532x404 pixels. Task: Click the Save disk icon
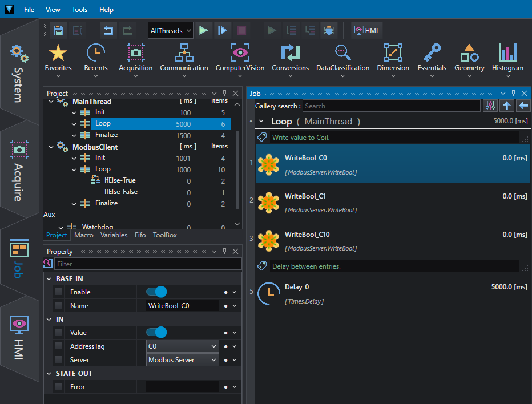[x=59, y=31]
